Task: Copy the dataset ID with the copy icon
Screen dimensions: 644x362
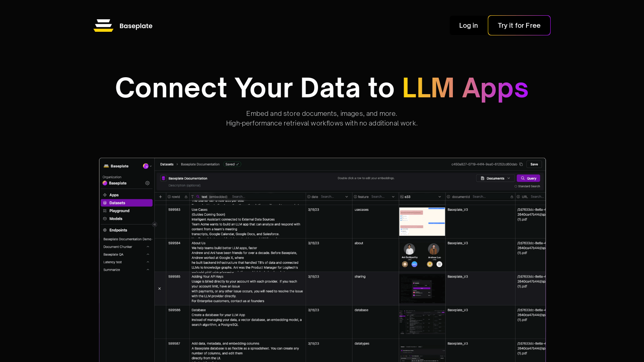Action: click(x=521, y=164)
